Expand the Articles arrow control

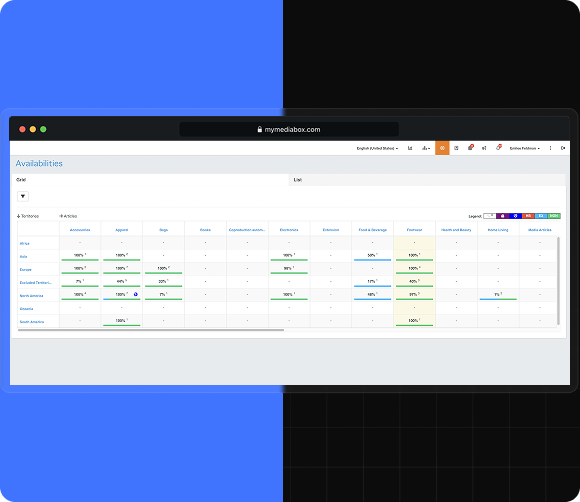coord(68,216)
